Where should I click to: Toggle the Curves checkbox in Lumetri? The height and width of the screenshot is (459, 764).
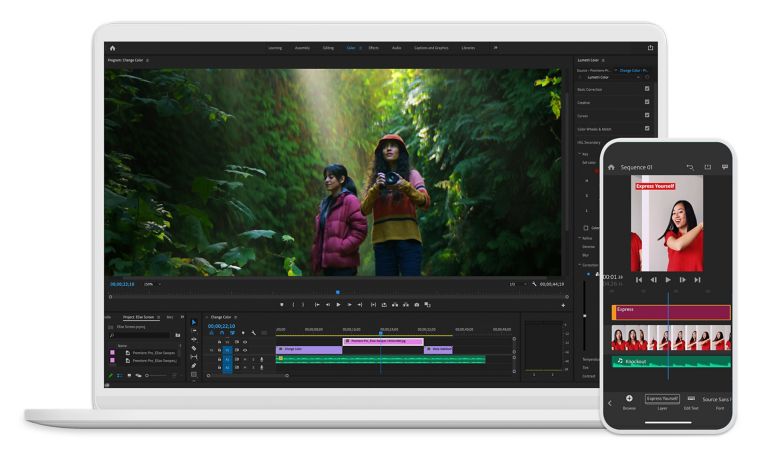647,115
